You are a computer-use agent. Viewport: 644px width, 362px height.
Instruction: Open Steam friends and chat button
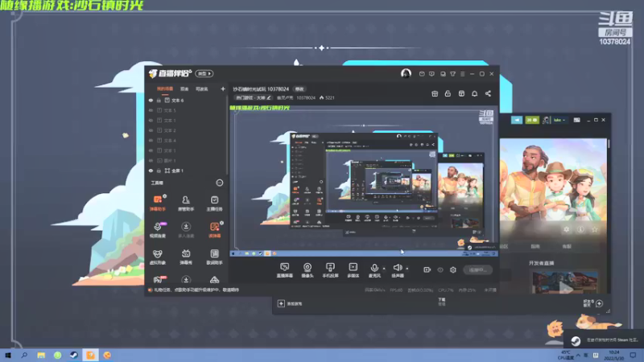pyautogui.click(x=592, y=303)
